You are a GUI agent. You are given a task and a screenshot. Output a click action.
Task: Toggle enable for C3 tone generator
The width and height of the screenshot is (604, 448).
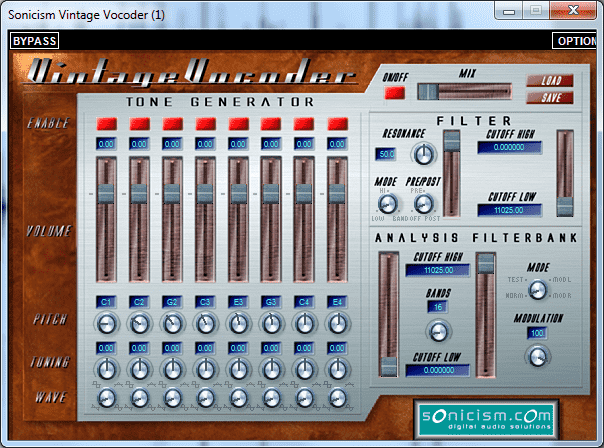pos(206,124)
